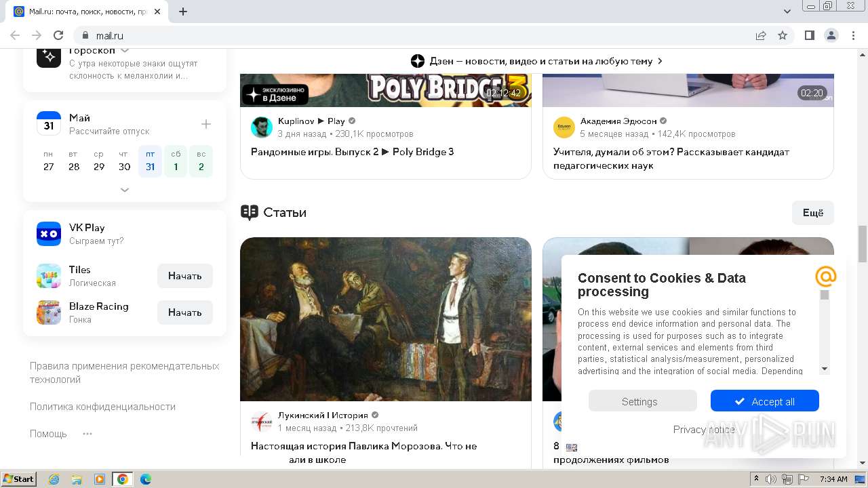Toggle the browser side panel
Viewport: 868px width, 488px height.
pyautogui.click(x=809, y=35)
